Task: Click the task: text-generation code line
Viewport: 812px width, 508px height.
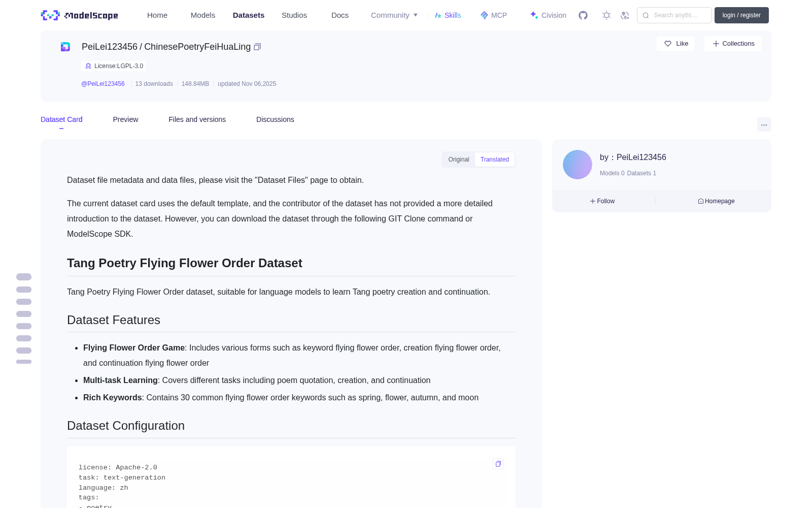Action: click(x=122, y=478)
